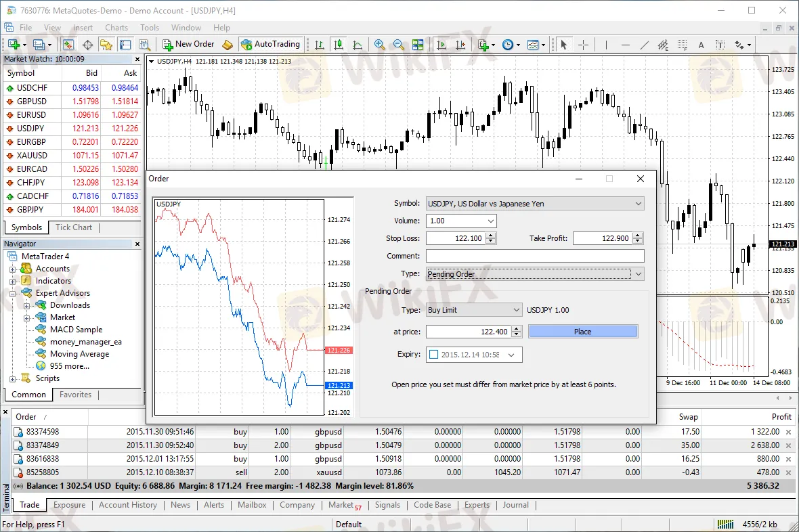
Task: Click the Take Profit price field
Action: tap(603, 238)
